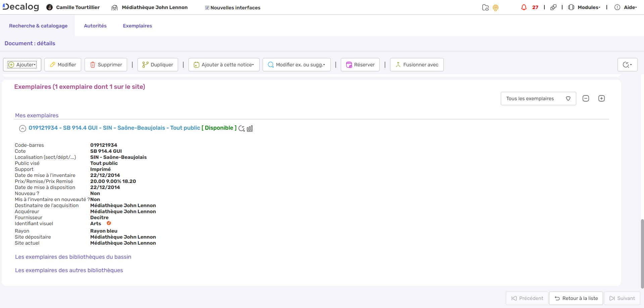Open Les exemplaires des autres bibliothèques

69,270
